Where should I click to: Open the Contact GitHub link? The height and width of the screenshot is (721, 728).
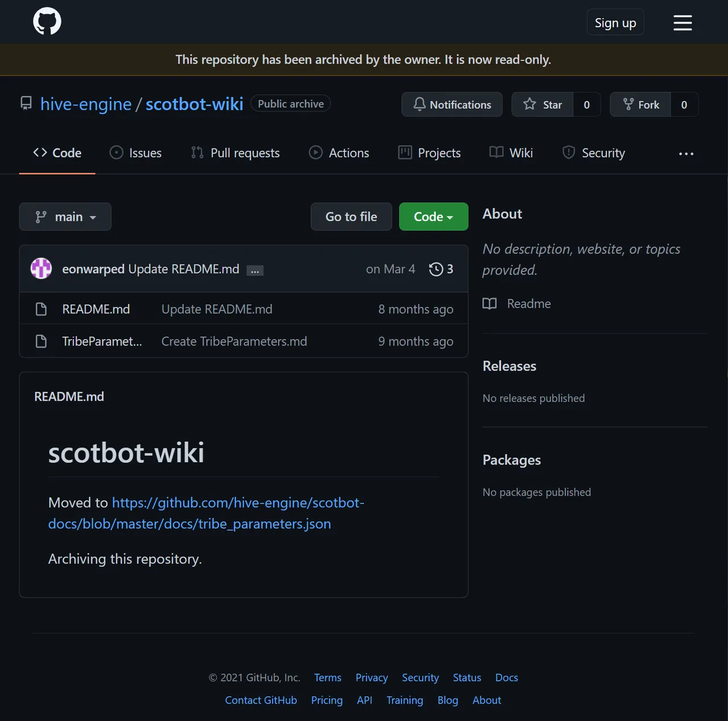(261, 701)
